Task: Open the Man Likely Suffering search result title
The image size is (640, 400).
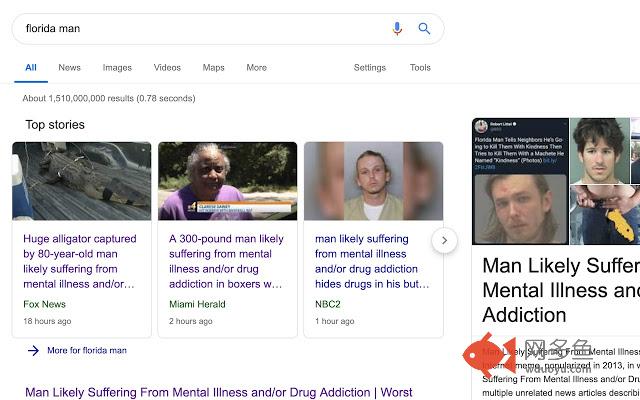Action: tap(219, 393)
